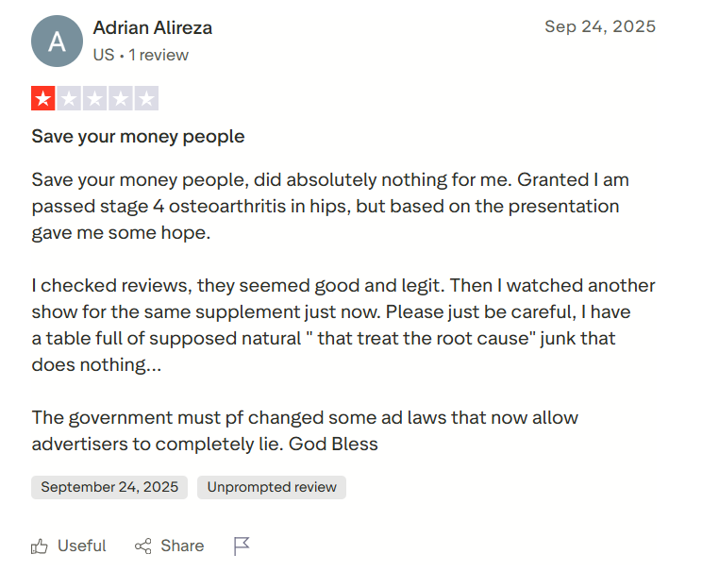Click the second grey rating star
The image size is (719, 588).
[69, 98]
